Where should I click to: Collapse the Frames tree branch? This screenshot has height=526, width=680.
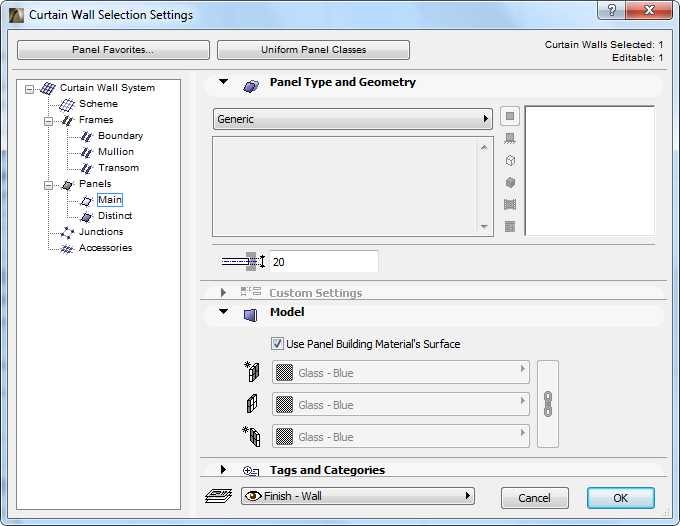point(48,121)
